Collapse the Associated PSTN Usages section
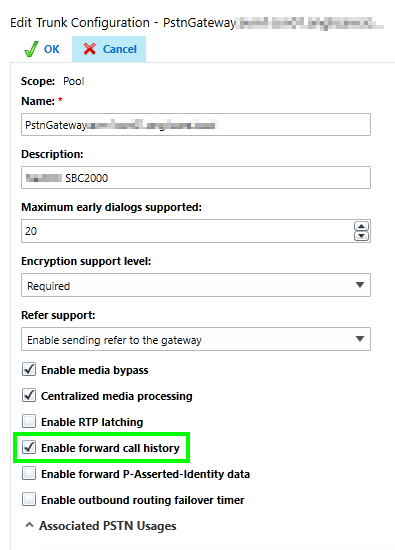This screenshot has width=395, height=550. [101, 525]
